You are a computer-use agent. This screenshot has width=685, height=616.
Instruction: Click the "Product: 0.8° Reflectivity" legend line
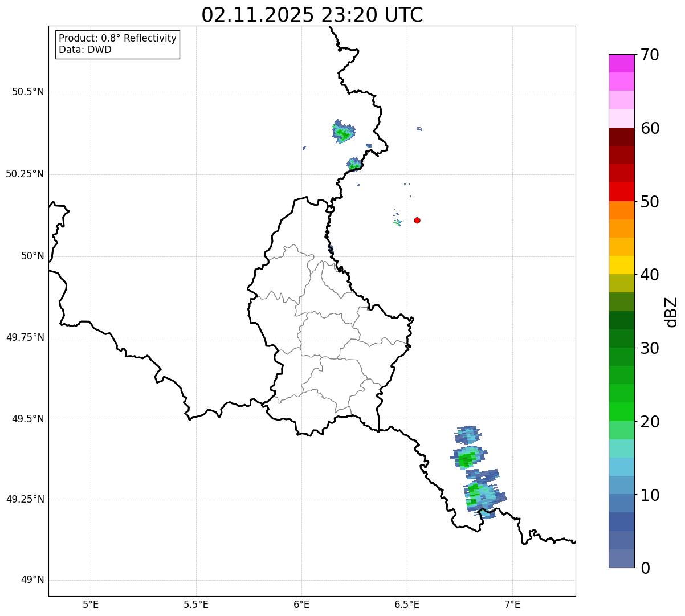118,38
